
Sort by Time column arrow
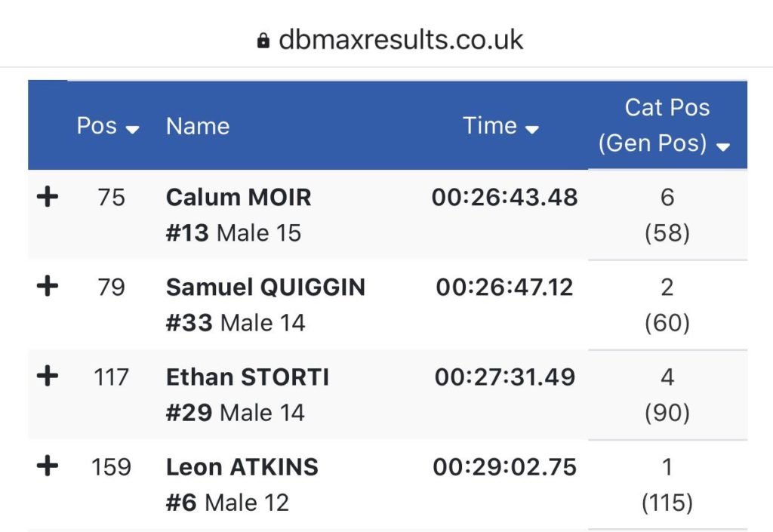click(532, 130)
